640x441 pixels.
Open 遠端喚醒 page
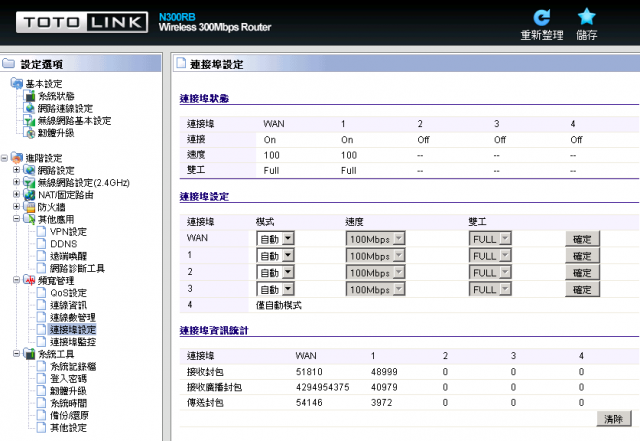tap(68, 256)
